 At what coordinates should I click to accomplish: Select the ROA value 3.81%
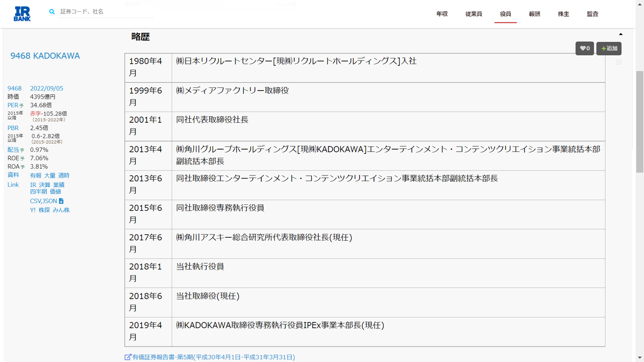[39, 167]
